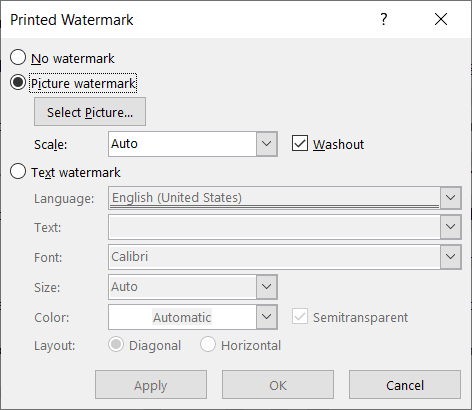
Task: Click the Select Picture button
Action: tap(90, 112)
